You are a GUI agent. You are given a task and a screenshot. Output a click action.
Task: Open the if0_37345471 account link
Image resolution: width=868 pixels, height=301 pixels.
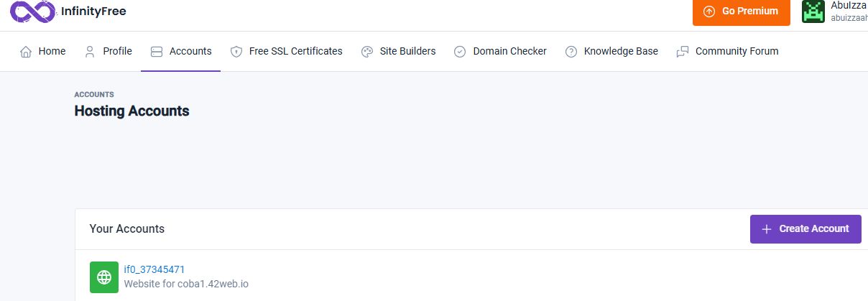pyautogui.click(x=154, y=270)
